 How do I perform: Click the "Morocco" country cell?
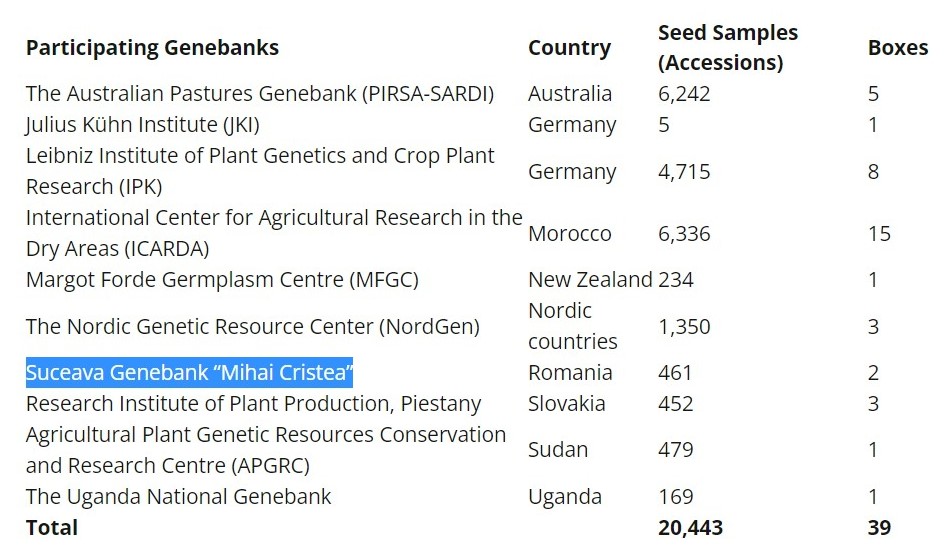(569, 234)
